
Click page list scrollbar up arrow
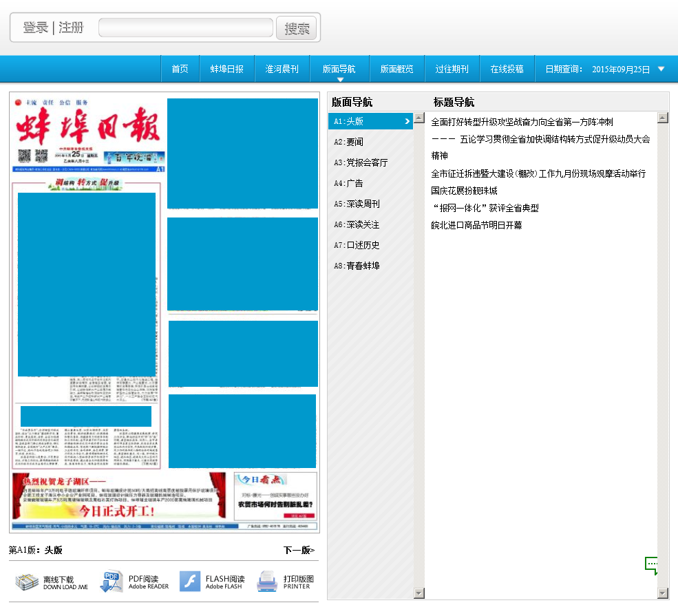(x=419, y=118)
